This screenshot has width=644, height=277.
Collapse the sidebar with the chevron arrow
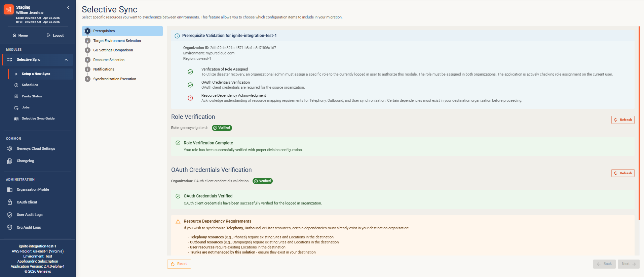(x=68, y=7)
